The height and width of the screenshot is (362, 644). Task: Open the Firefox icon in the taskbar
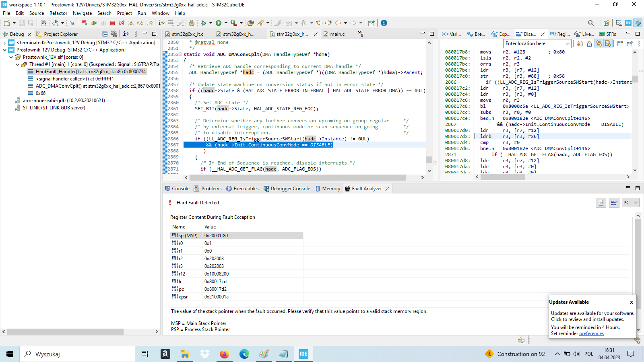tap(224, 354)
